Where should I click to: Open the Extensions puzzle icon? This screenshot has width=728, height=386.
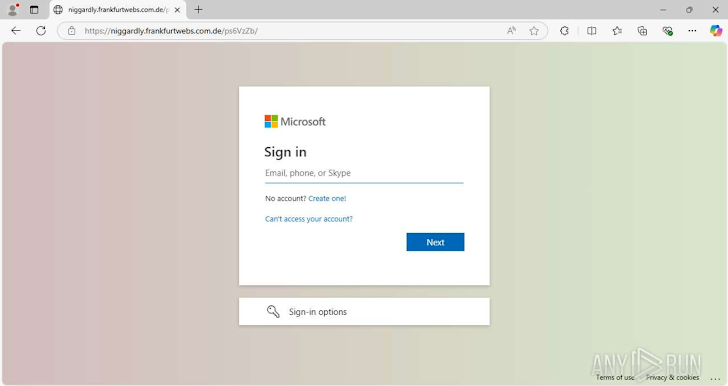[x=564, y=31]
